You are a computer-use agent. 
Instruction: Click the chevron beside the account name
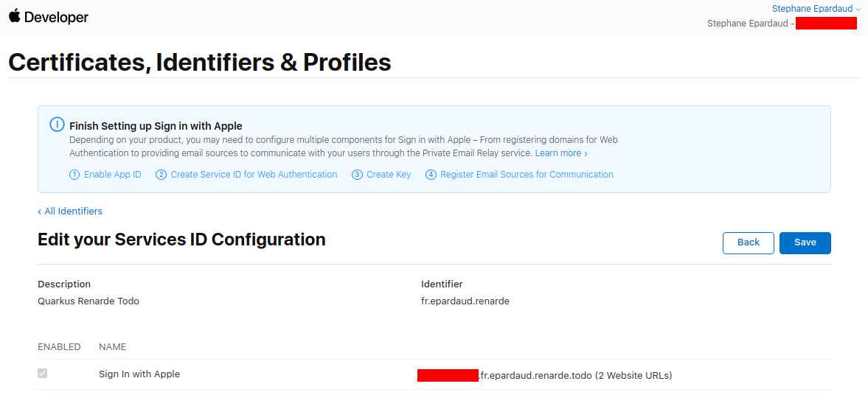[858, 9]
